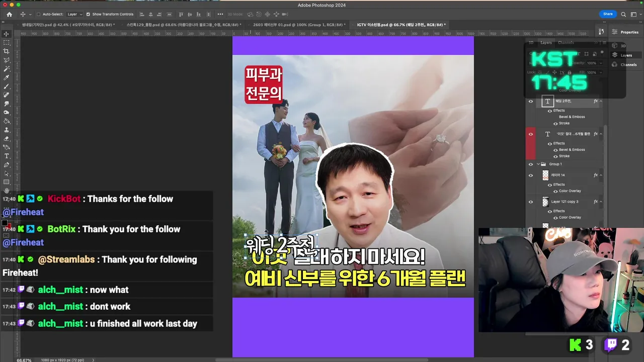
Task: Hide the '웨딩 2주전' text layer
Action: [x=530, y=101]
